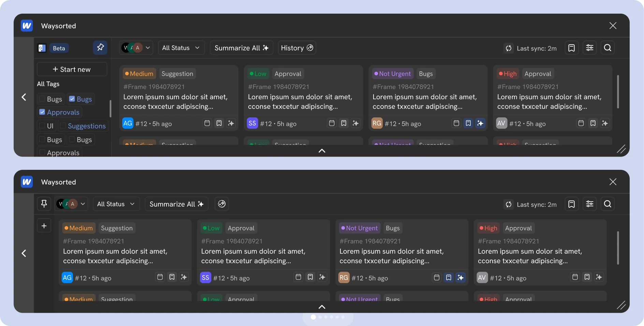Click the plus icon in bottom window sidebar

(44, 226)
